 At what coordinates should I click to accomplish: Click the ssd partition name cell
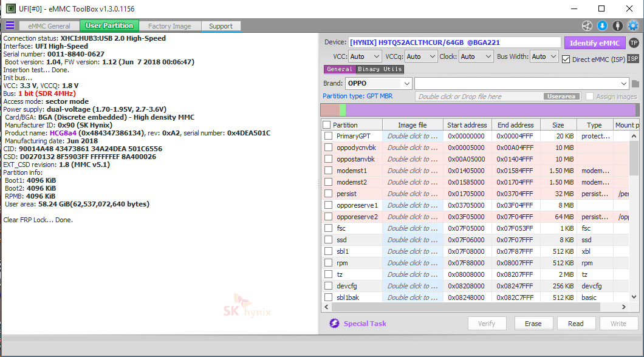click(x=341, y=240)
